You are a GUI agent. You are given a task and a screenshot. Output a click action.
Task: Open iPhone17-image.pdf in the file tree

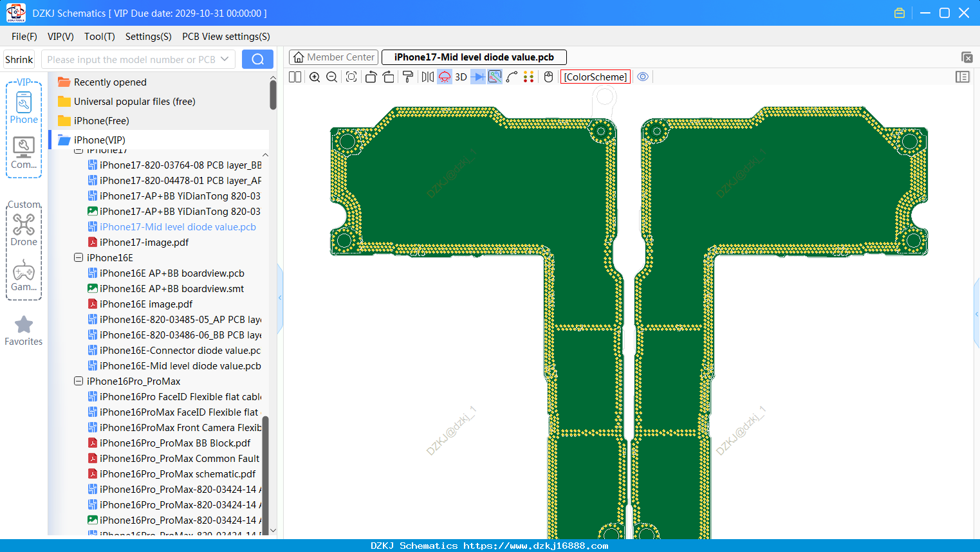click(144, 243)
